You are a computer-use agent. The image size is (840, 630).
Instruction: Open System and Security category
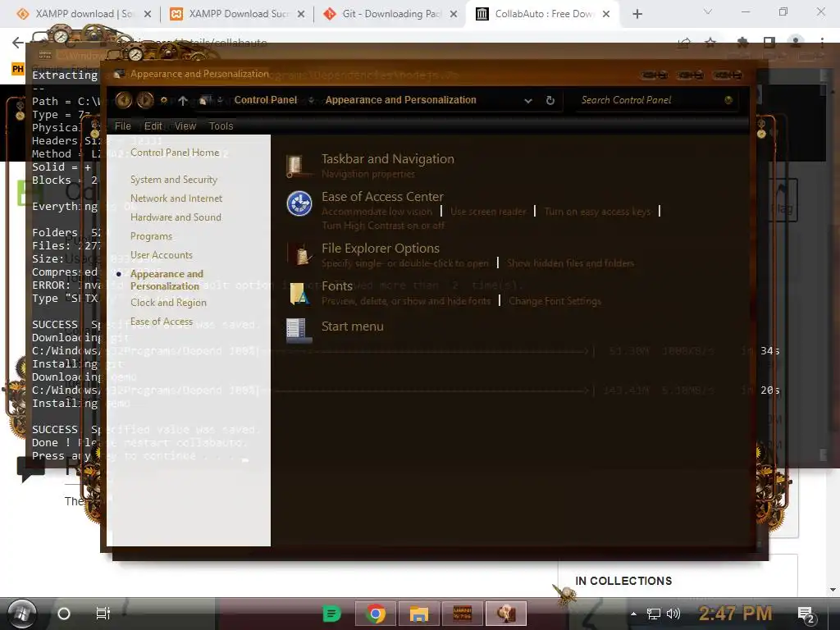(174, 180)
